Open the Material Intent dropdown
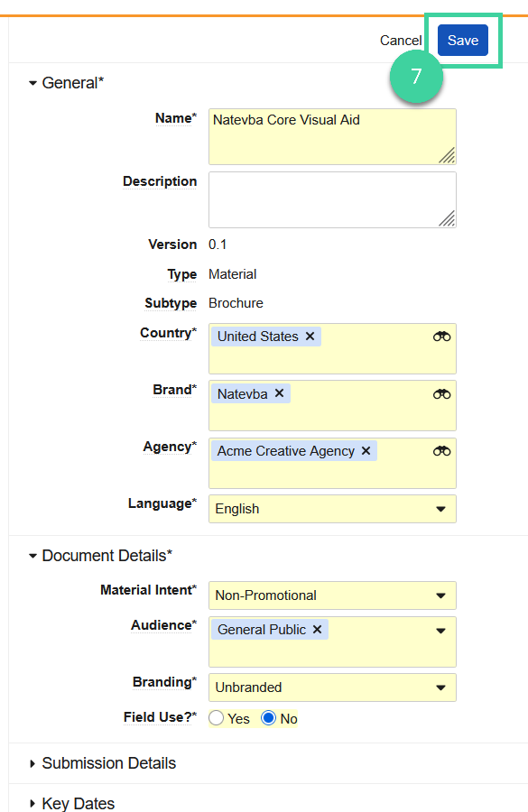The width and height of the screenshot is (528, 812). click(x=441, y=595)
